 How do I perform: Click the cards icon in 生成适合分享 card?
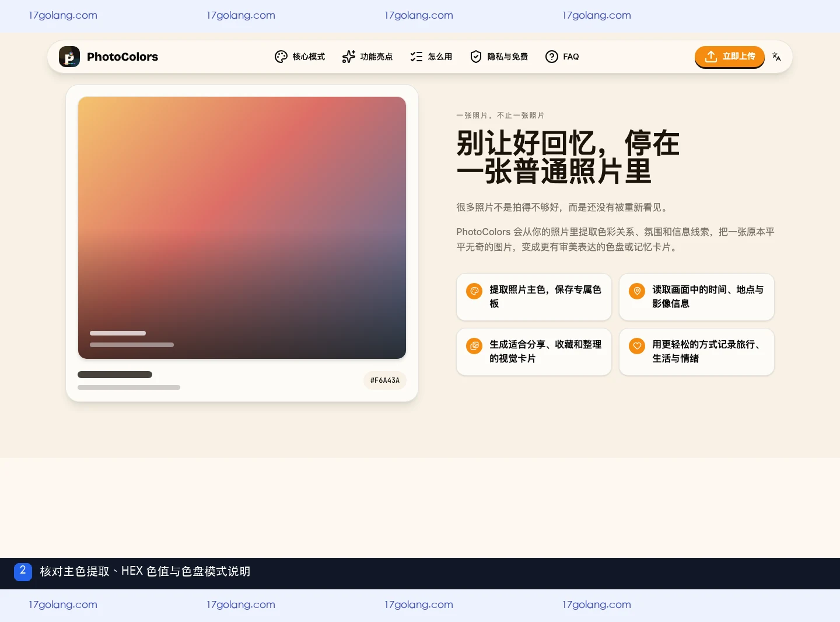pos(474,346)
